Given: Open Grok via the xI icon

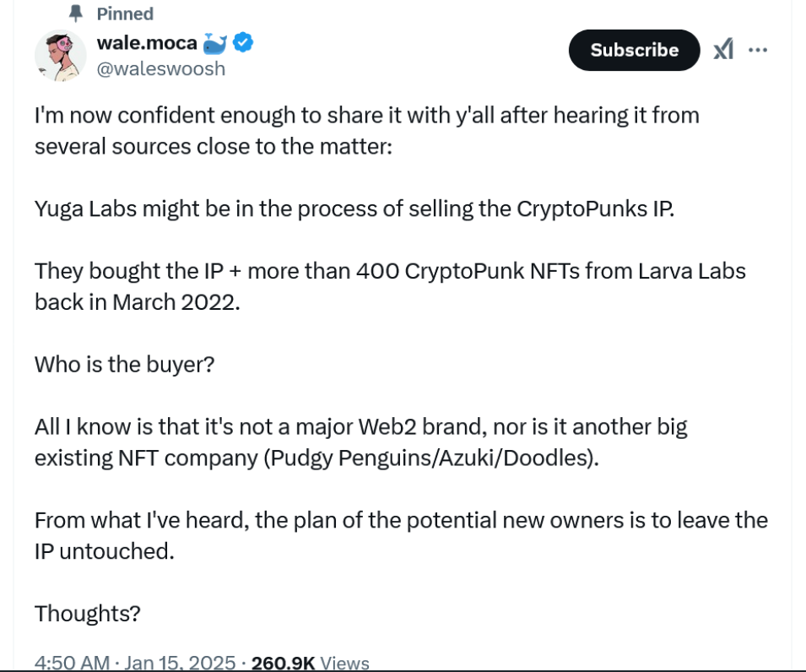Looking at the screenshot, I should [723, 50].
